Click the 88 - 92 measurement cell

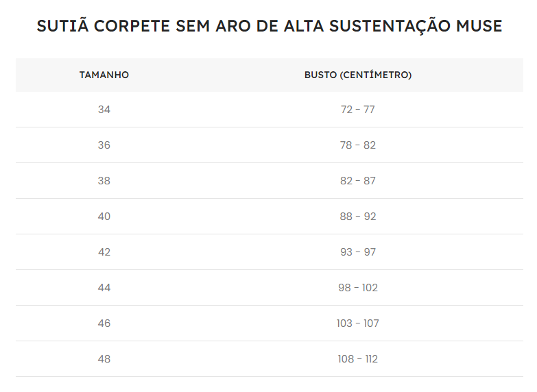click(x=358, y=217)
